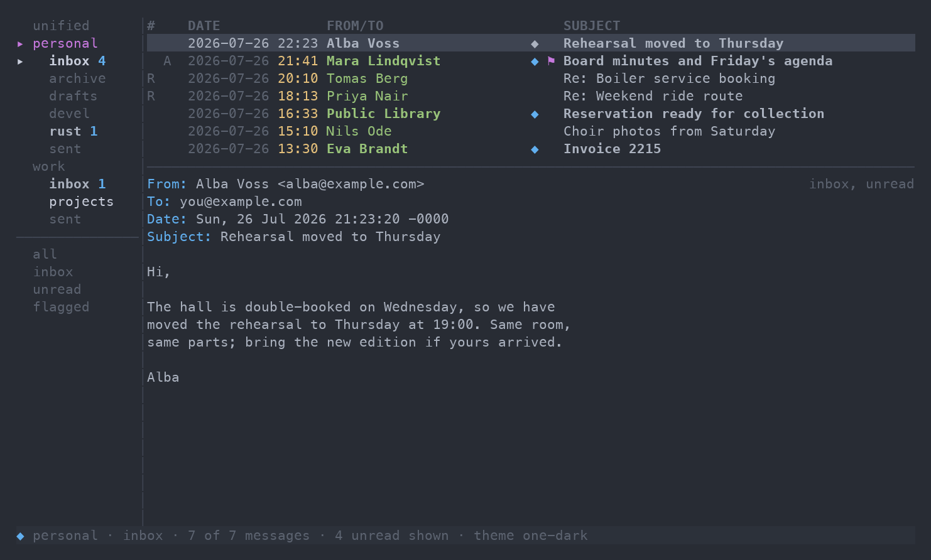Viewport: 931px width, 560px height.
Task: Select the all filter in the sidebar
Action: click(x=45, y=254)
